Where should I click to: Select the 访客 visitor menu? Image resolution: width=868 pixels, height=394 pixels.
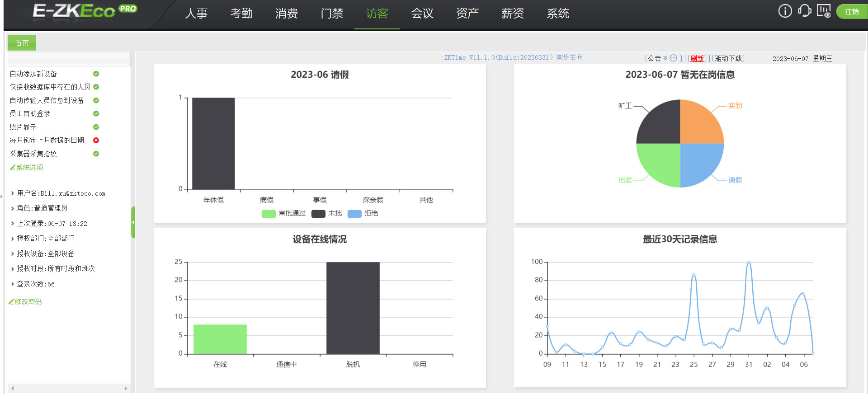click(377, 14)
